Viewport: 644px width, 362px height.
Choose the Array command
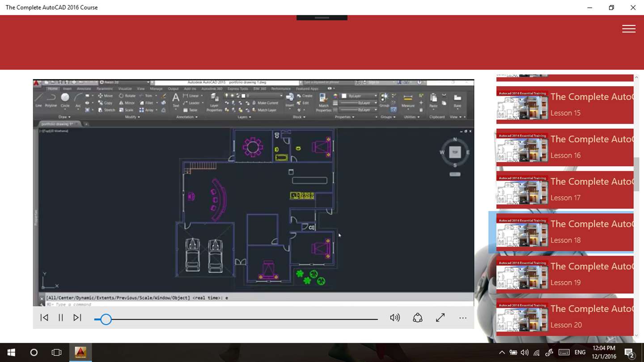[146, 110]
